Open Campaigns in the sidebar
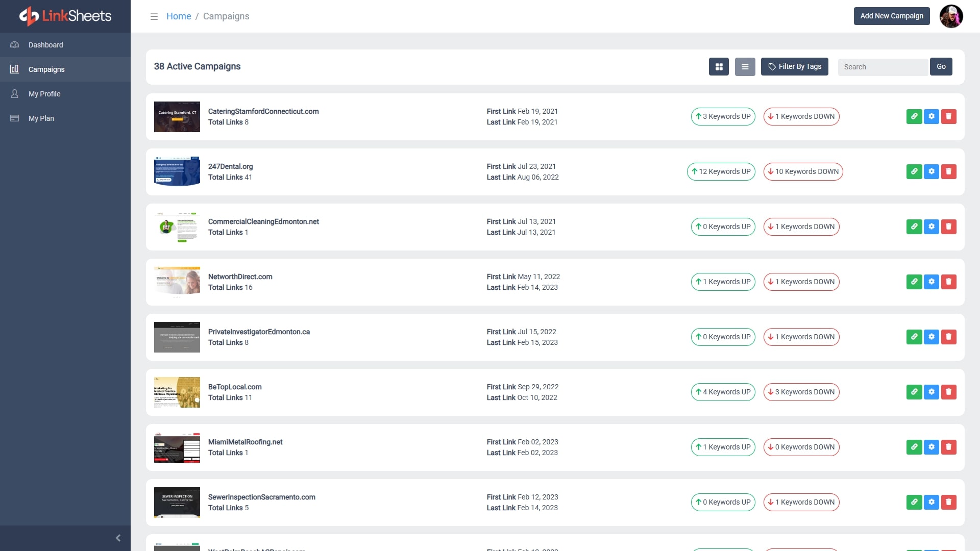 [x=65, y=69]
